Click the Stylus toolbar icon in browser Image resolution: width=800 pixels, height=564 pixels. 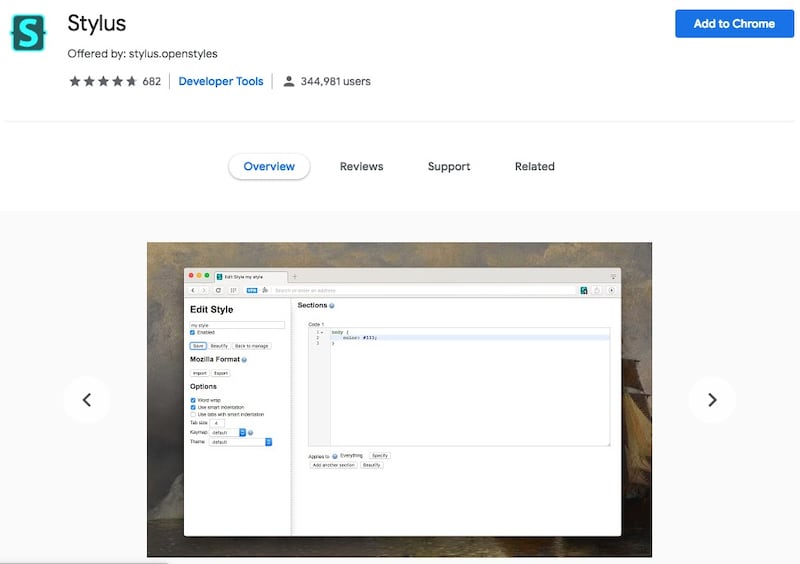pos(582,290)
